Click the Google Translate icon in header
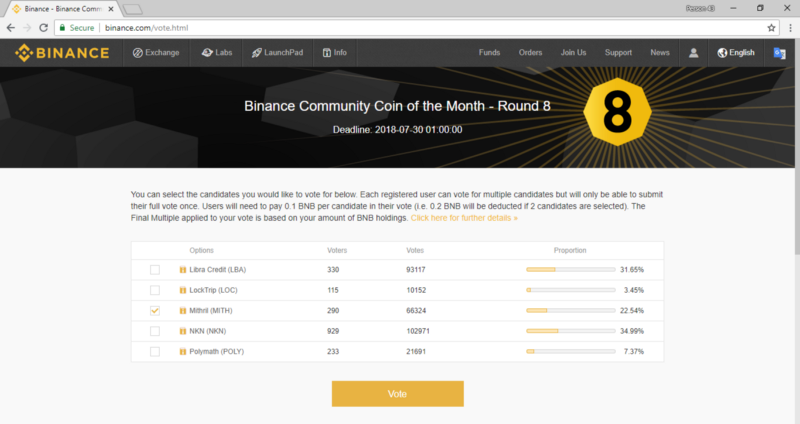This screenshot has width=800, height=424. (x=779, y=53)
